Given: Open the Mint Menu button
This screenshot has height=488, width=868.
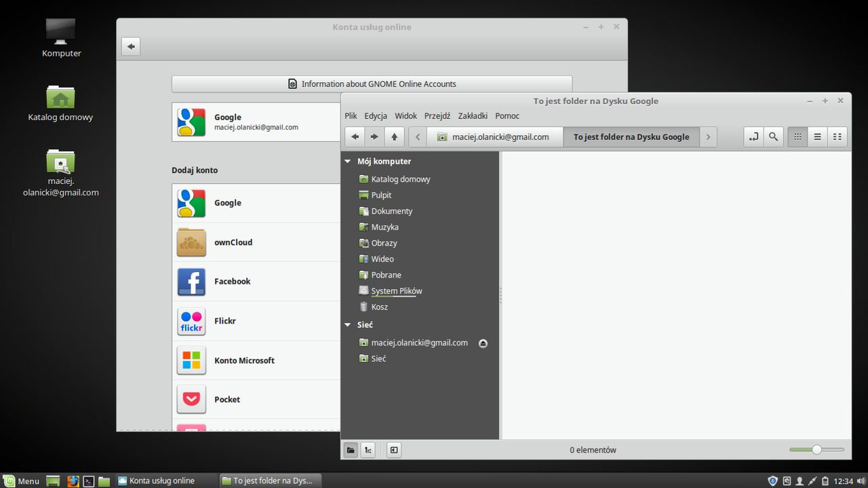Looking at the screenshot, I should coord(20,481).
